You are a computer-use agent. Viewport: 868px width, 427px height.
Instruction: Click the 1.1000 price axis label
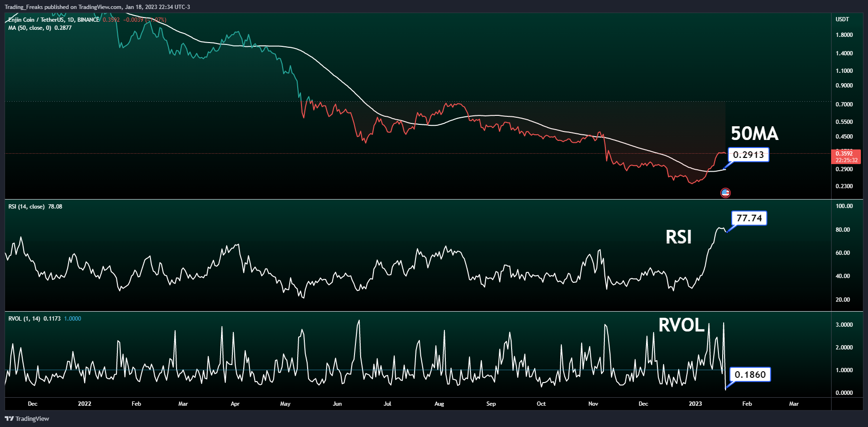coord(844,71)
